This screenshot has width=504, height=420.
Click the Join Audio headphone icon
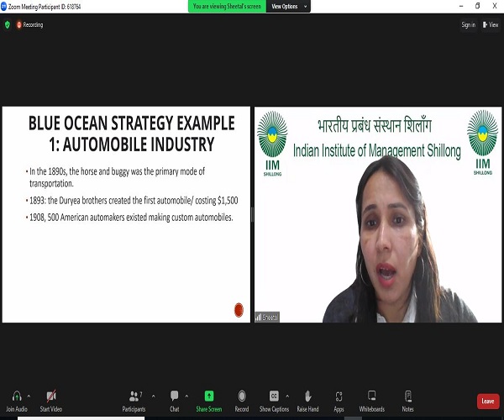point(17,396)
